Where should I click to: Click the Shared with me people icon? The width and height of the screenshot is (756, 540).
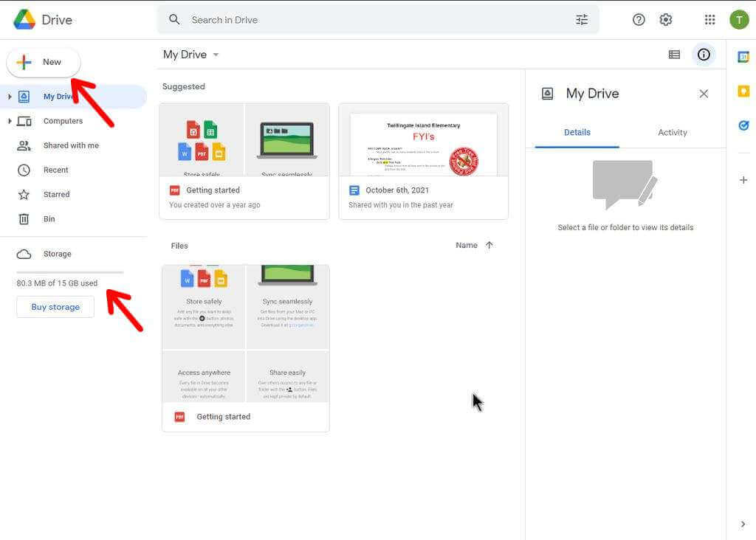pyautogui.click(x=24, y=145)
